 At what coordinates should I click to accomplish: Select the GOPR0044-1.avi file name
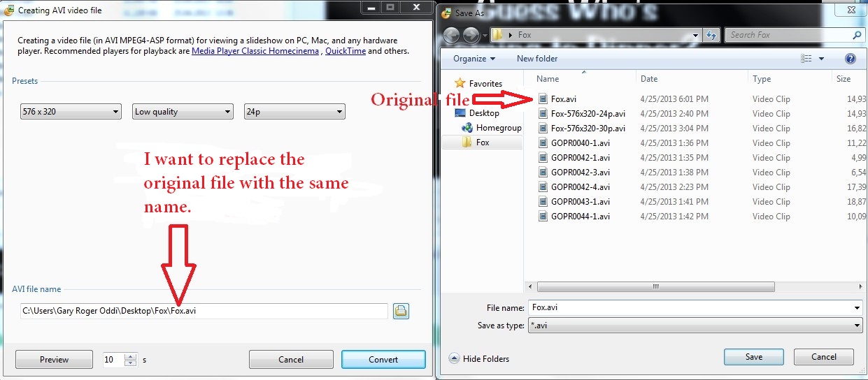[581, 217]
